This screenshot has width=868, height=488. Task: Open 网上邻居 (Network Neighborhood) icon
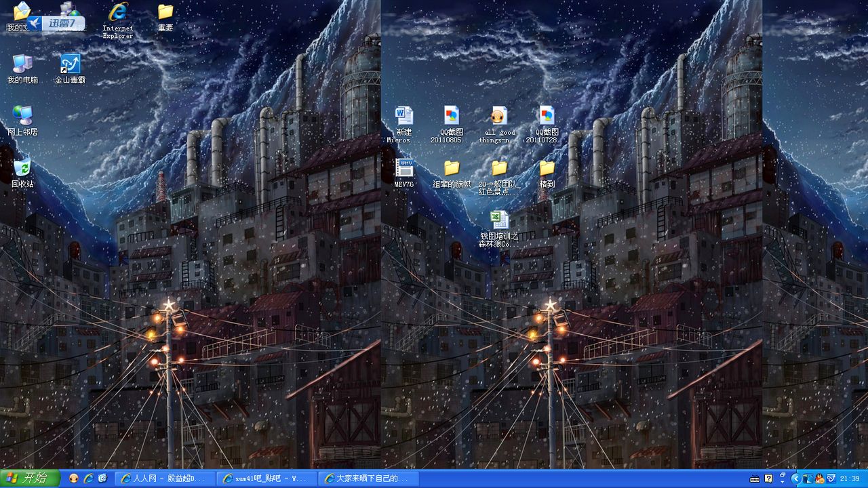coord(22,121)
